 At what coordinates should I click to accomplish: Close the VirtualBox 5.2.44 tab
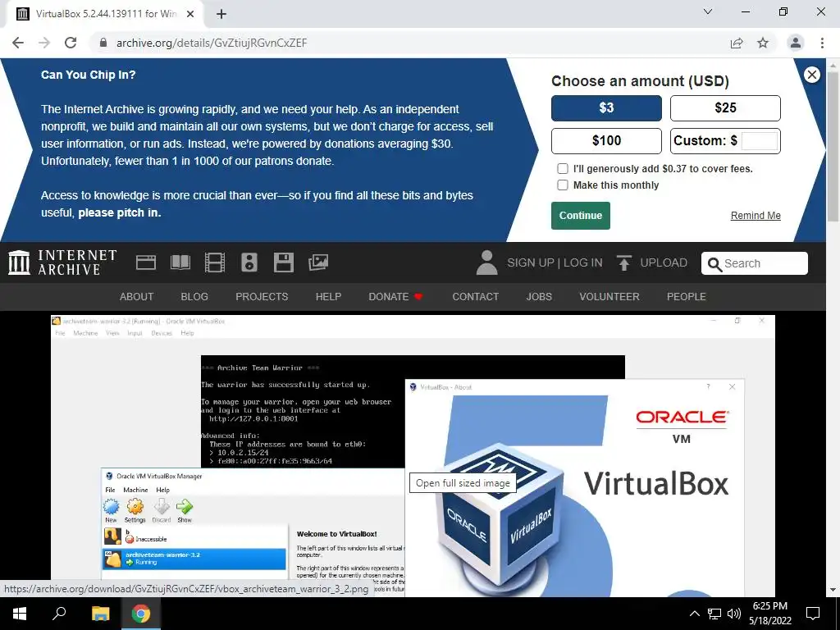tap(190, 14)
